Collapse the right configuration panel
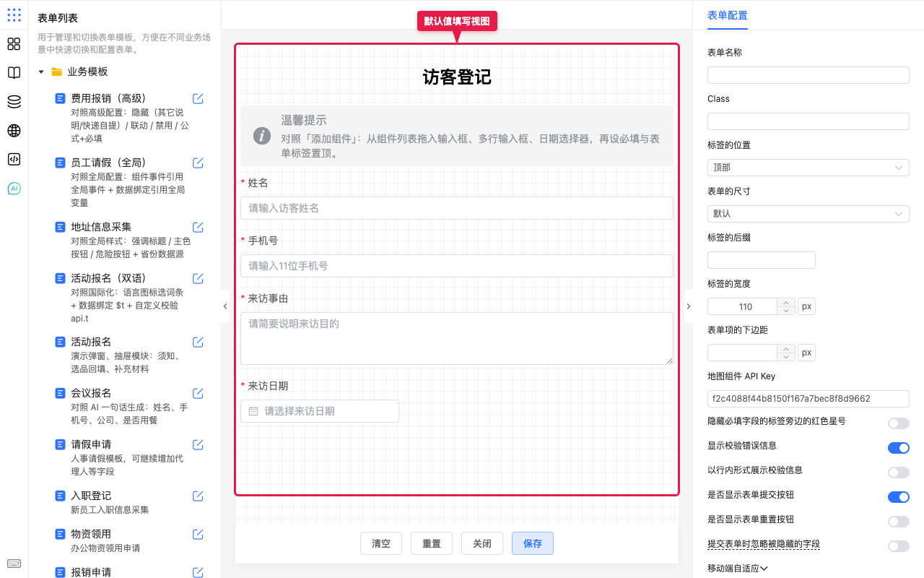 coord(688,306)
